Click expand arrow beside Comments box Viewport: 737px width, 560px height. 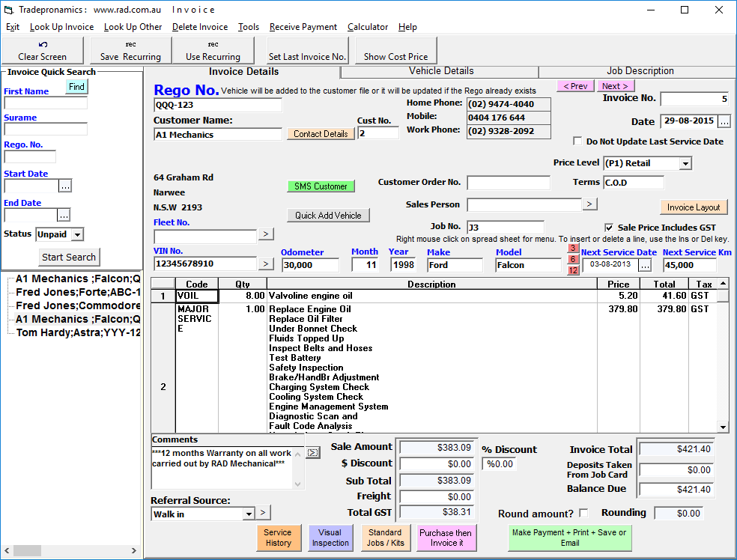[312, 453]
